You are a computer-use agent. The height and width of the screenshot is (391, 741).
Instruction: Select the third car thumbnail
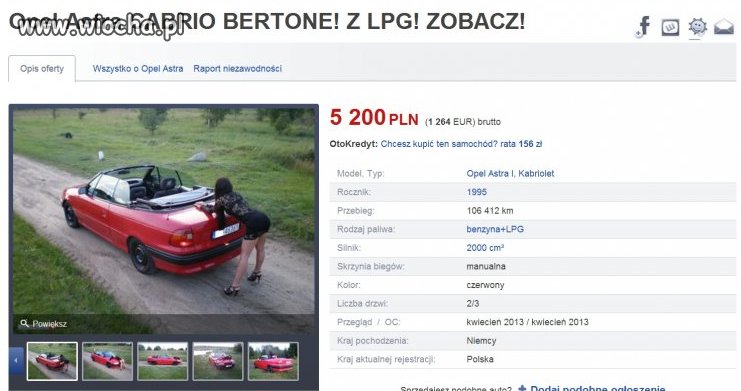pos(163,361)
